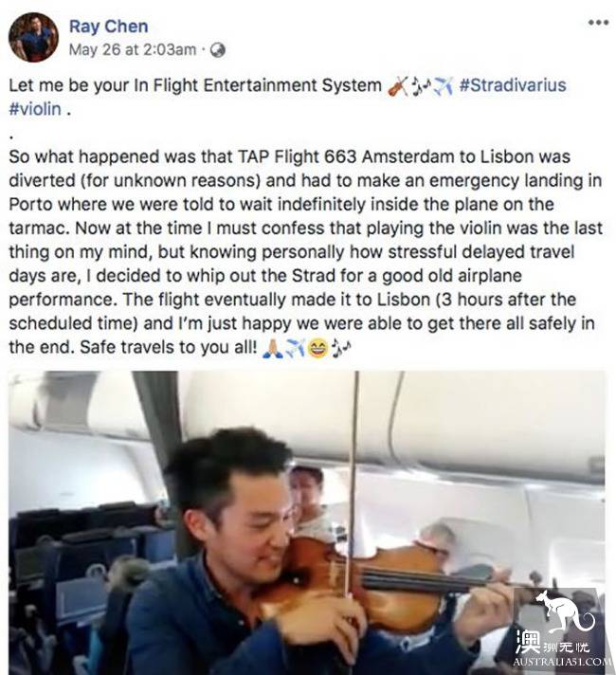The image size is (616, 675).
Task: Click the airplane emoji before #Stradivarius
Action: point(443,86)
